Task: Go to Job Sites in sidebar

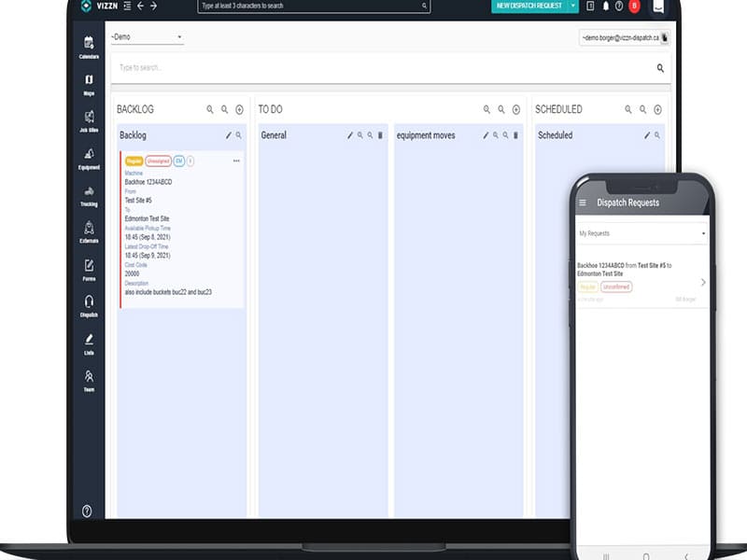Action: point(89,119)
